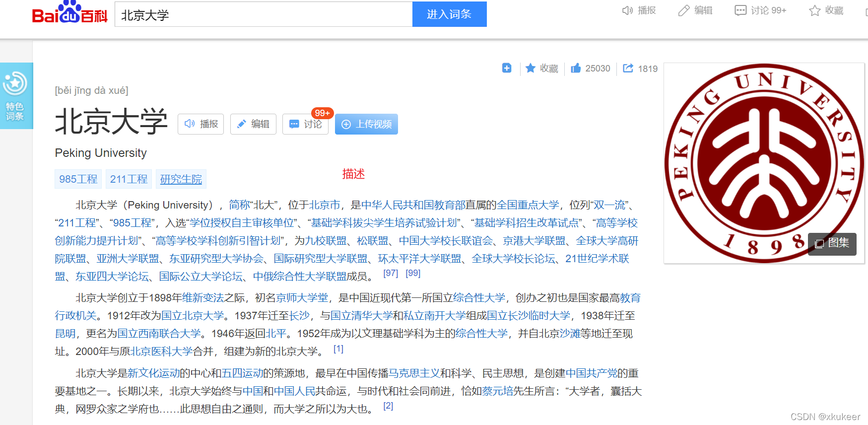The image size is (868, 425).
Task: Click the 进入词条 button
Action: pos(449,14)
